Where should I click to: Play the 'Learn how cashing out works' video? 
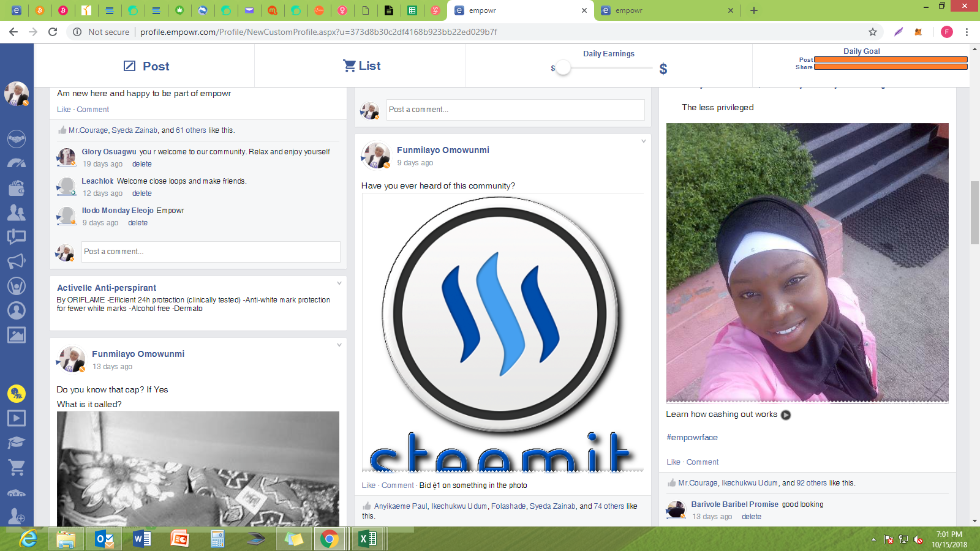(786, 415)
